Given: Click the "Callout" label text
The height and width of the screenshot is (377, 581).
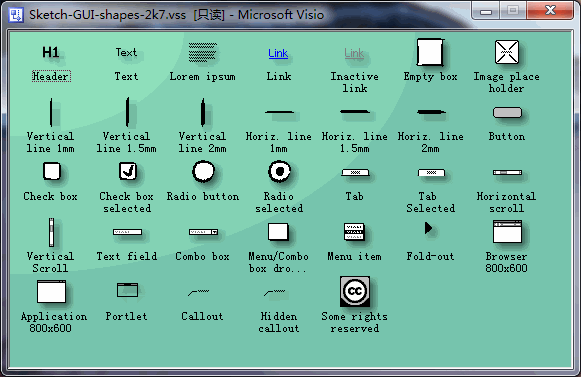Looking at the screenshot, I should pyautogui.click(x=202, y=316).
